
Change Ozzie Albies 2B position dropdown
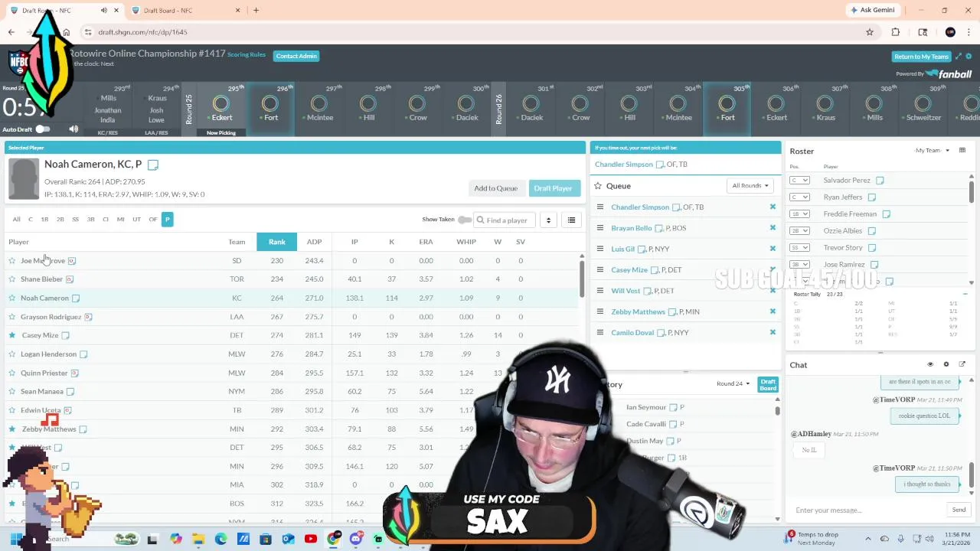coord(799,231)
